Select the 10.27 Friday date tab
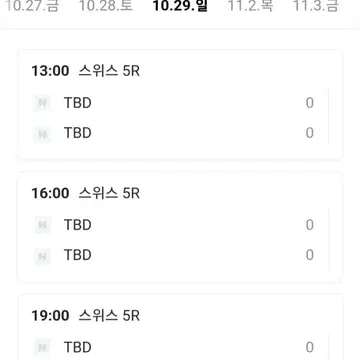Viewport: 360px width, 360px height. click(x=32, y=6)
